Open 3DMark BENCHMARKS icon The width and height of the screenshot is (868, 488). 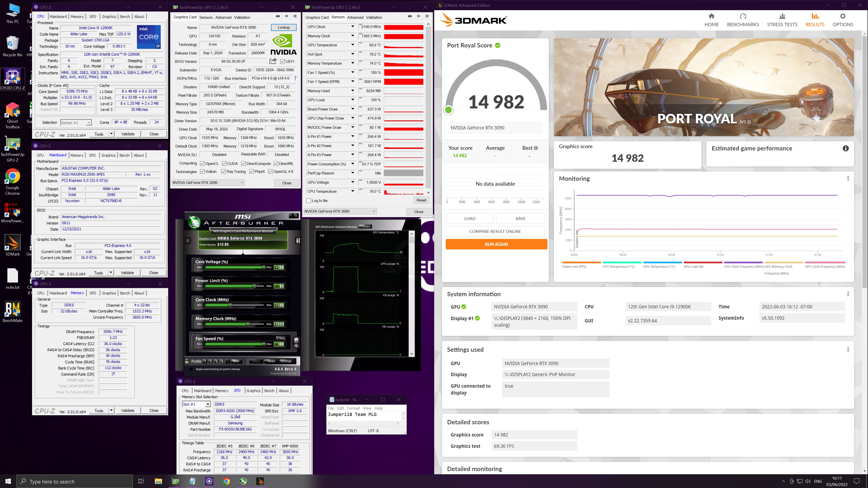(x=743, y=16)
